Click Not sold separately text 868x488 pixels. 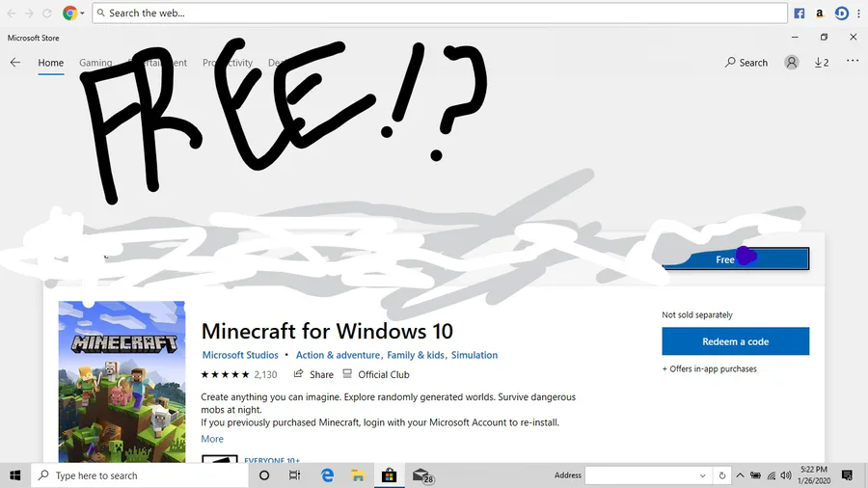(x=697, y=314)
